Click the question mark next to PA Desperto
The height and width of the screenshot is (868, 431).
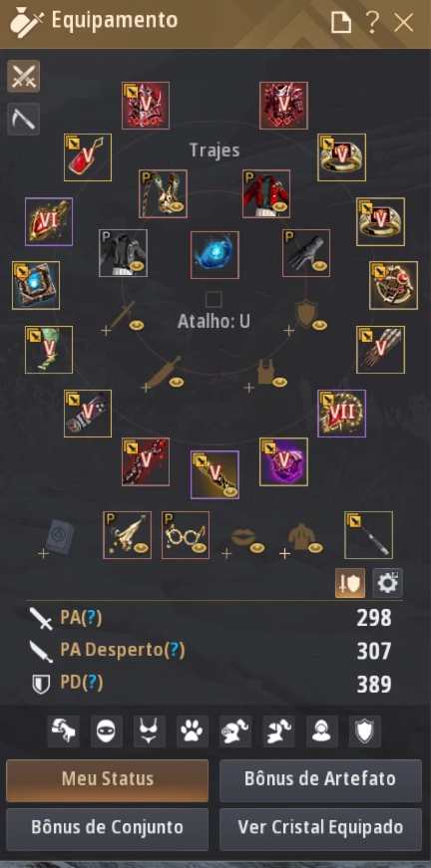tap(174, 650)
